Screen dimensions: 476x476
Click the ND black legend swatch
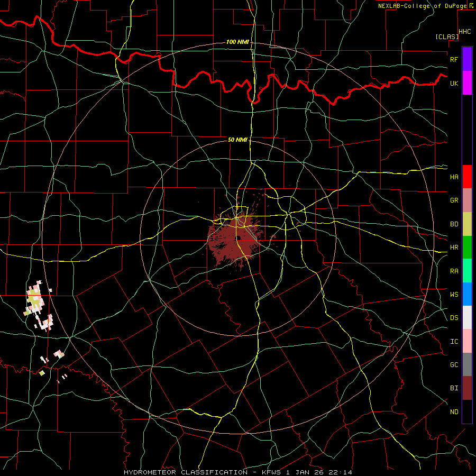[x=467, y=411]
